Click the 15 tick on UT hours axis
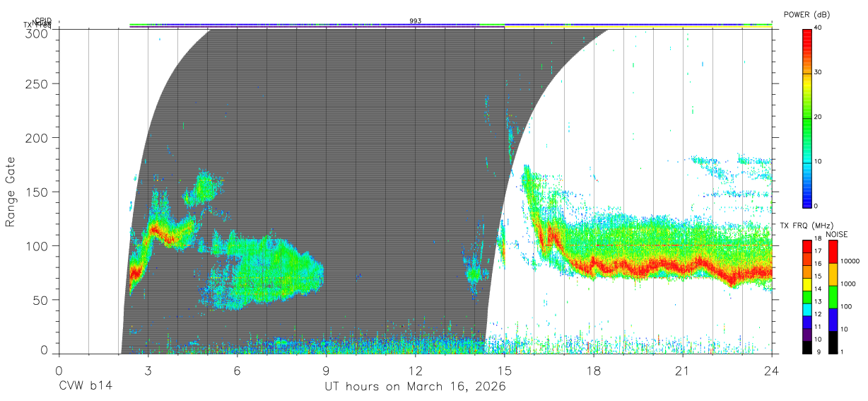Screen dimensions: 868x401 click(x=505, y=371)
